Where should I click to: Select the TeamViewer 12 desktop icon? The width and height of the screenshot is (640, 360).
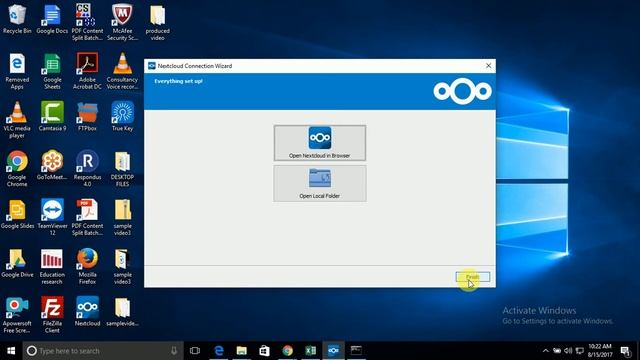tap(52, 218)
